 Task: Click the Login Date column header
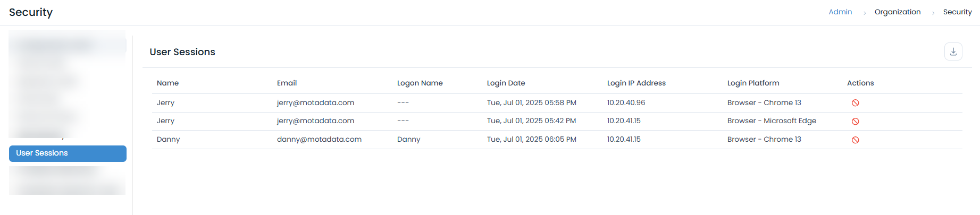tap(506, 83)
